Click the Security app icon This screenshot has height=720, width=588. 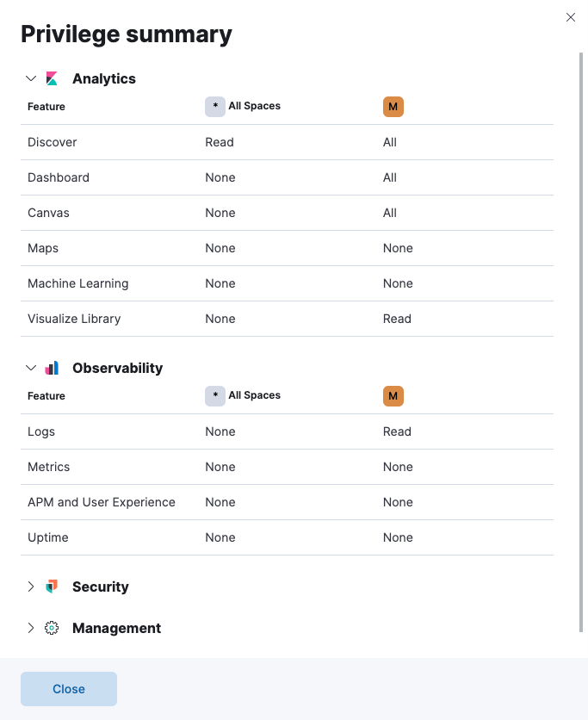click(52, 587)
